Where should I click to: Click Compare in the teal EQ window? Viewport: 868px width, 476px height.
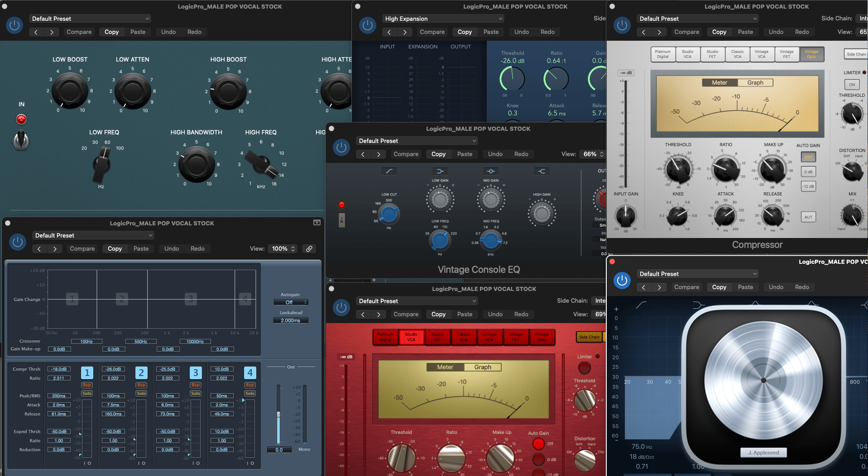79,32
